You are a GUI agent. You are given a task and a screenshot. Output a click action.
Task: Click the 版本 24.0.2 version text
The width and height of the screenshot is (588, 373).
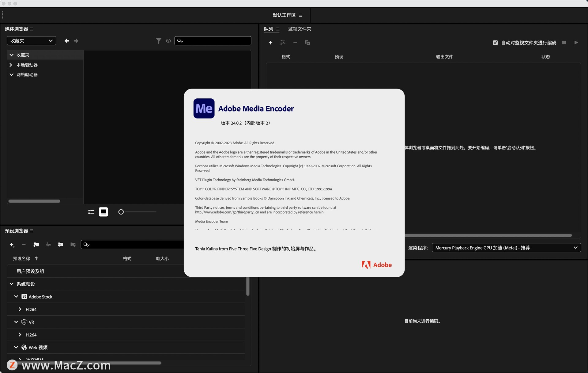click(x=245, y=123)
